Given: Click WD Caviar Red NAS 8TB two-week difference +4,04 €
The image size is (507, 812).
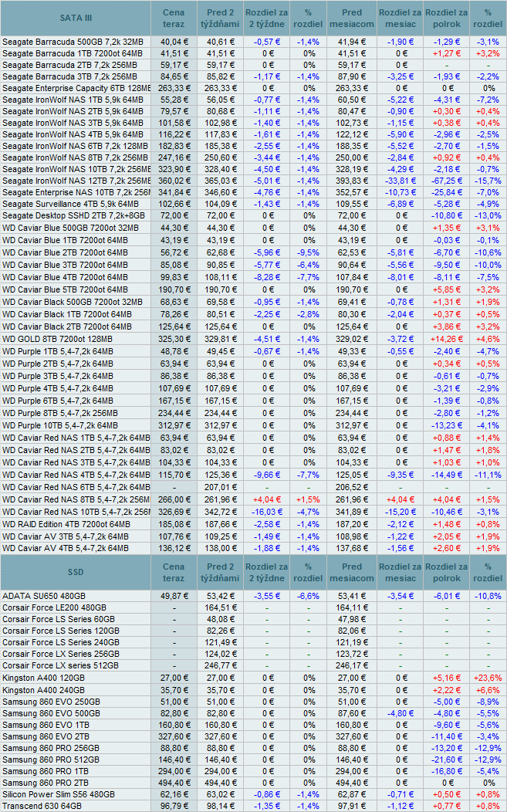Looking at the screenshot, I should click(267, 500).
